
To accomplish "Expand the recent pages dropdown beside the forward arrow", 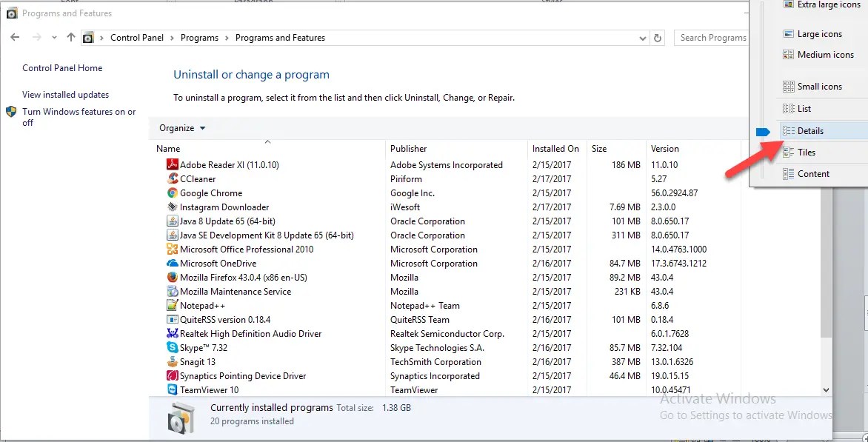I will pos(53,37).
